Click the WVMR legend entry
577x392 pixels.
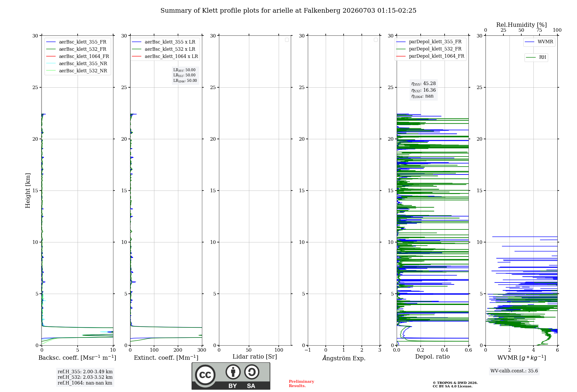coord(539,42)
